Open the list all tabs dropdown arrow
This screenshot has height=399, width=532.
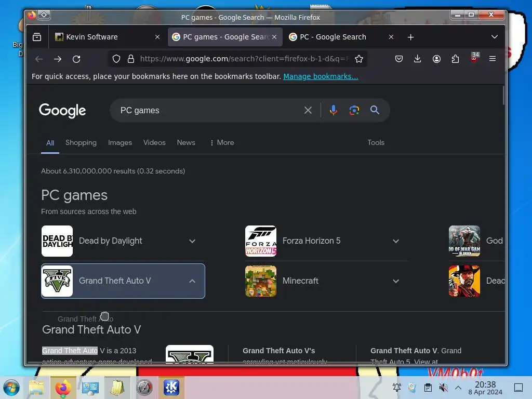coord(495,37)
